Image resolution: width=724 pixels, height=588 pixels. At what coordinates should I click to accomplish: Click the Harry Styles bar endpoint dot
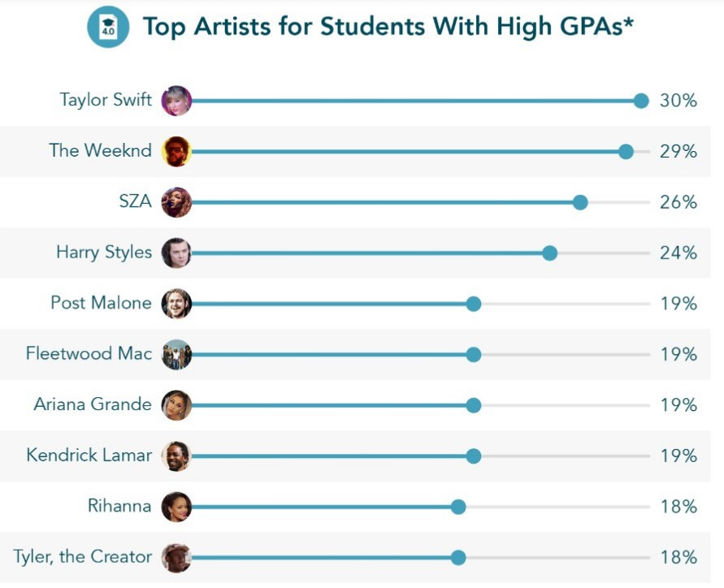click(x=550, y=253)
